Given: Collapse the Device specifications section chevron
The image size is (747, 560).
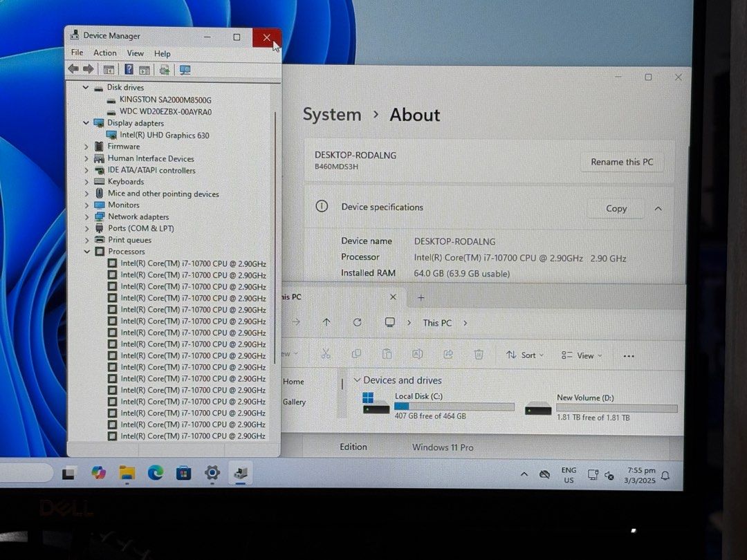Looking at the screenshot, I should pyautogui.click(x=658, y=207).
